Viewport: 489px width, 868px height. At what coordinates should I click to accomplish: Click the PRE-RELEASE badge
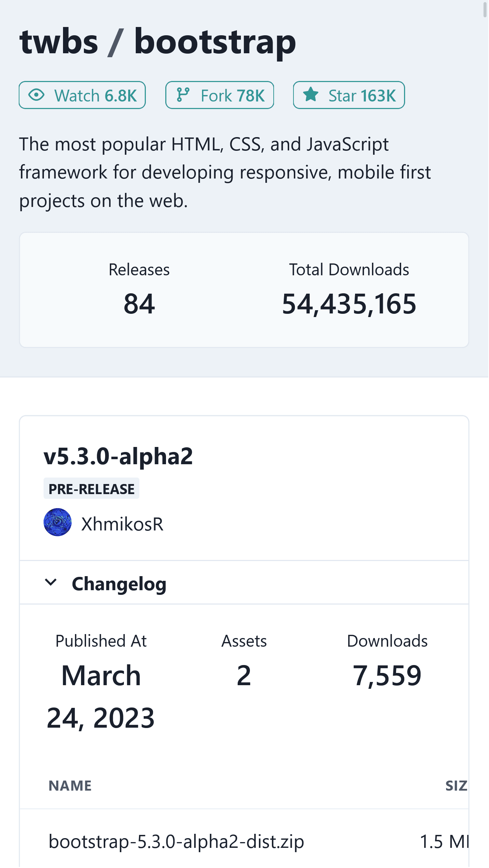pyautogui.click(x=91, y=488)
